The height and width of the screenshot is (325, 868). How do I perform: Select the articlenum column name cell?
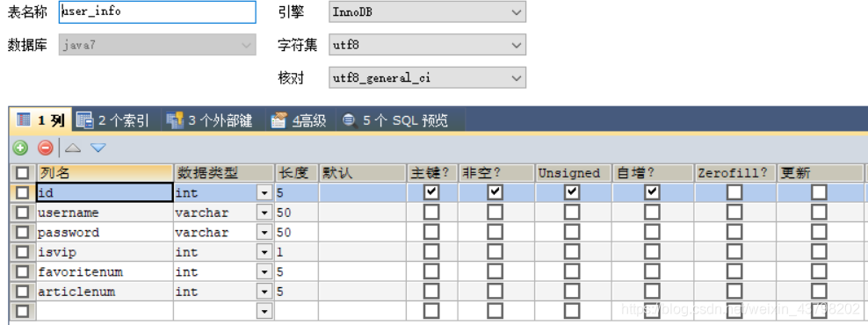point(105,292)
